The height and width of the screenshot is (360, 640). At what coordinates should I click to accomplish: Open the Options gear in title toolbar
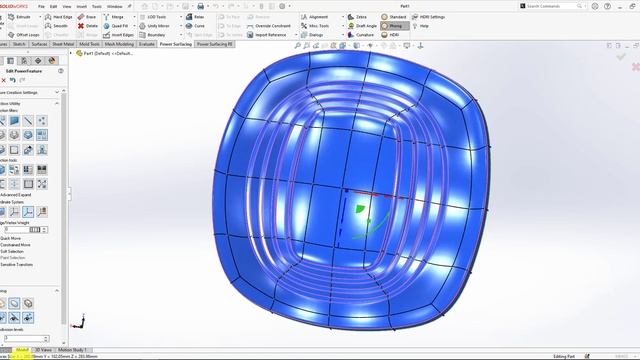pyautogui.click(x=282, y=6)
